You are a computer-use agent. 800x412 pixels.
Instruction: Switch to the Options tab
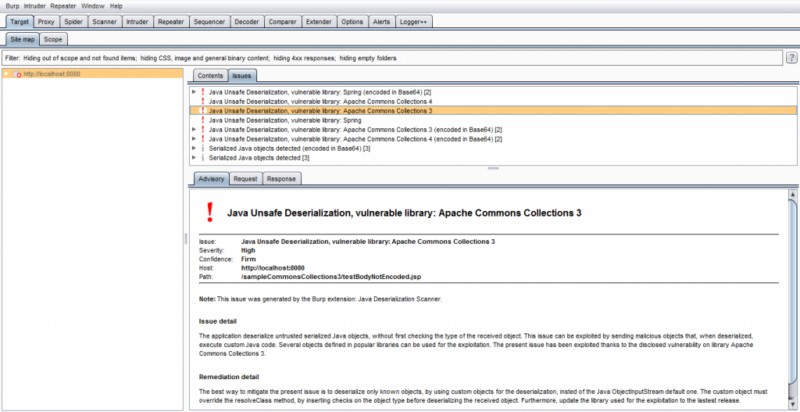click(x=353, y=22)
